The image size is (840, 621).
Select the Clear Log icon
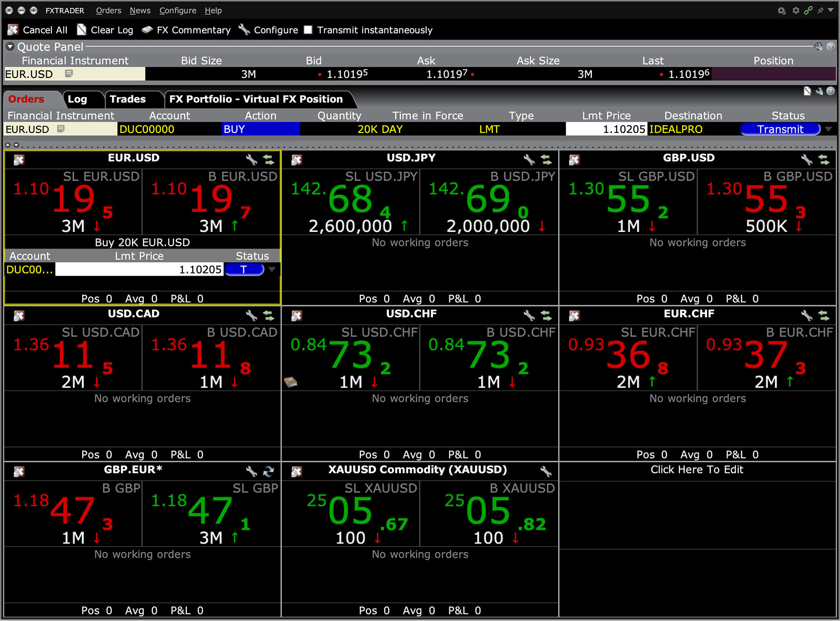point(82,29)
